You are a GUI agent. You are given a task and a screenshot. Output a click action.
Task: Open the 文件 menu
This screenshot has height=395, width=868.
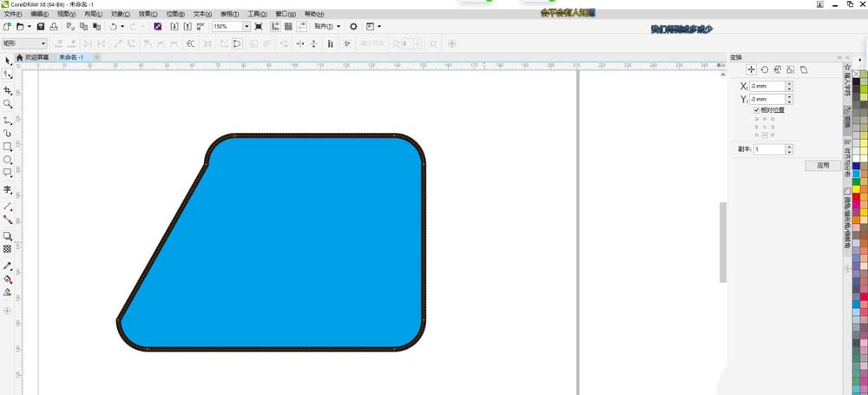click(13, 14)
